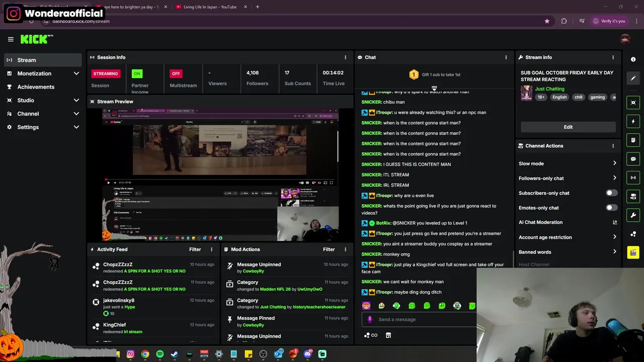Viewport: 644px width, 362px height.
Task: Open the Mod Actions options menu
Action: [345, 249]
